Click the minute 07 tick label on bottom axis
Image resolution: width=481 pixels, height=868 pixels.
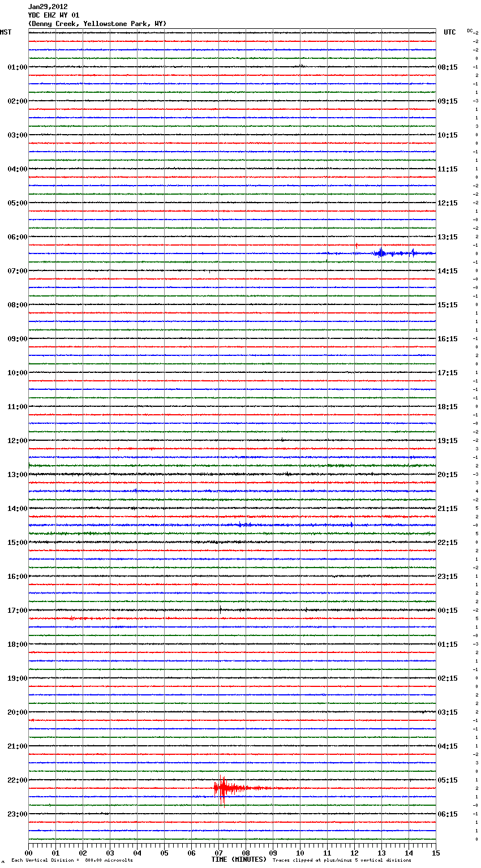pyautogui.click(x=218, y=853)
